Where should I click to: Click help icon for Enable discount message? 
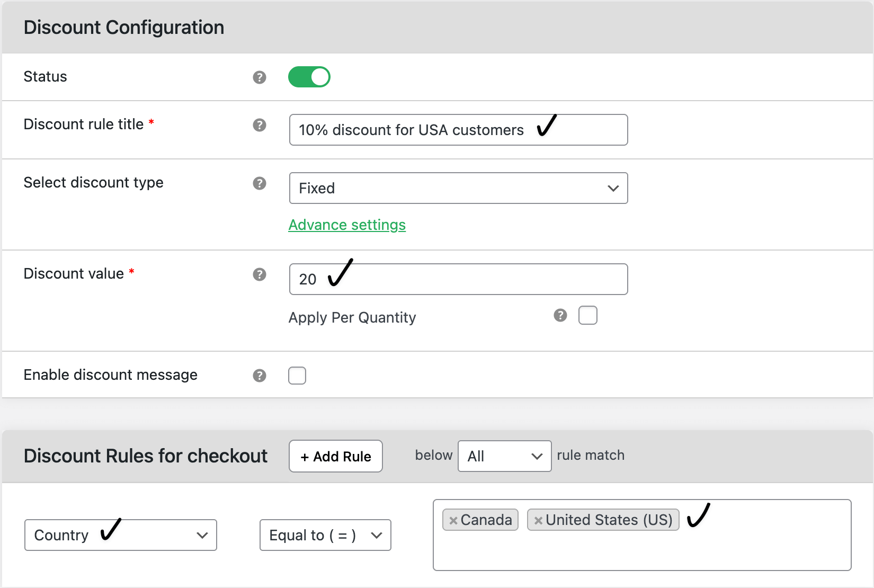pos(259,376)
